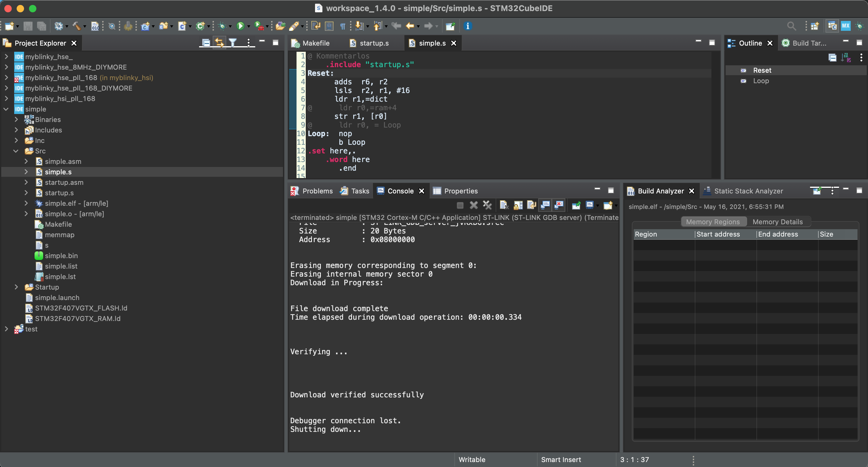Screen dimensions: 868x467
Task: Click the New C/C++ project icon
Action: pos(145,26)
